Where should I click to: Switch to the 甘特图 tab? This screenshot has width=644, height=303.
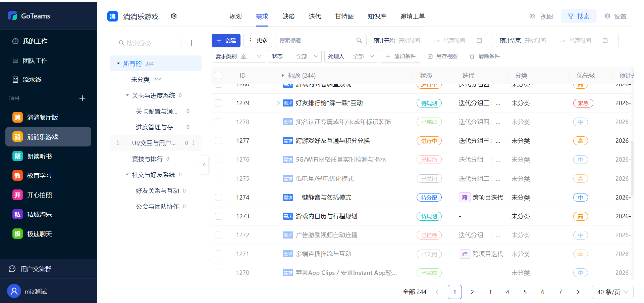click(344, 16)
